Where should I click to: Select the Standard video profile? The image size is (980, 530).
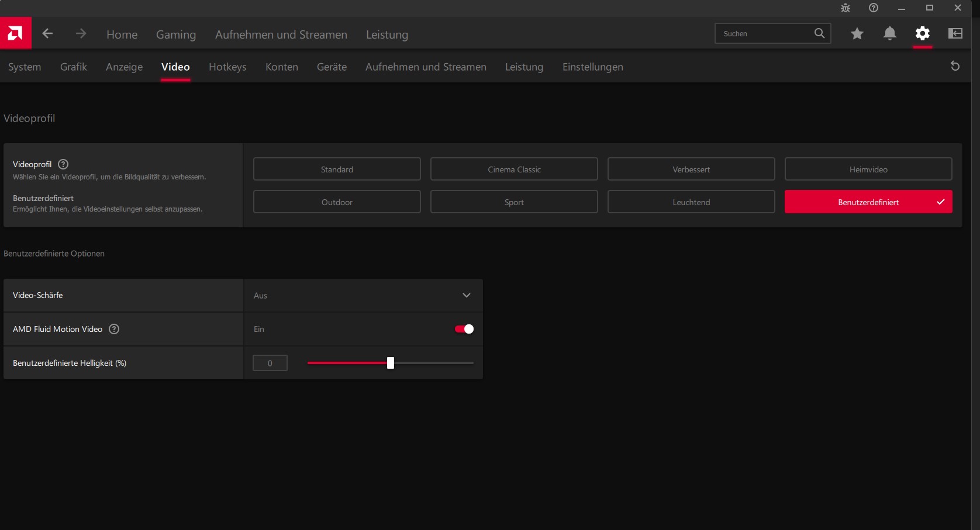click(x=337, y=169)
